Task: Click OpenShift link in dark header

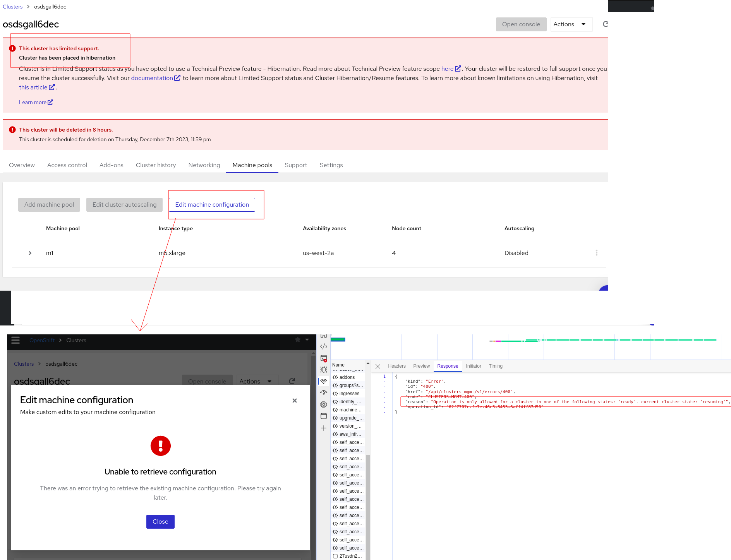Action: (42, 340)
